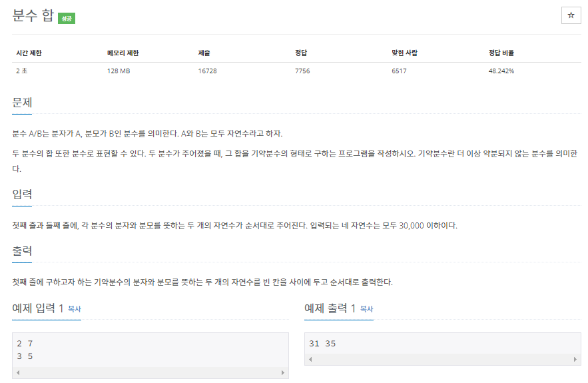Screen dimensions: 588x383
Task: Click right scroll arrow of example output box
Action: [575, 360]
